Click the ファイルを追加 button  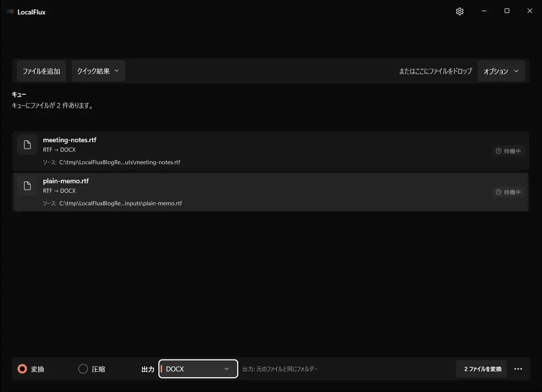[42, 71]
